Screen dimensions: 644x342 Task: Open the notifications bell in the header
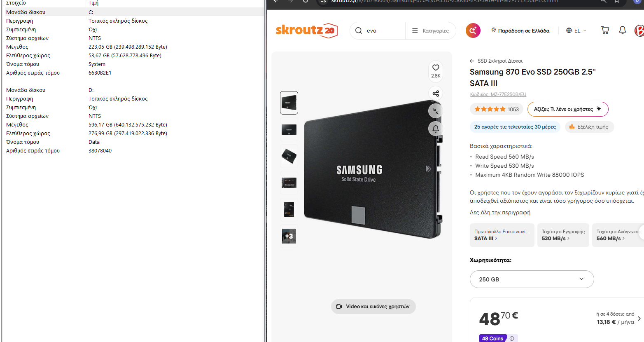coord(622,30)
